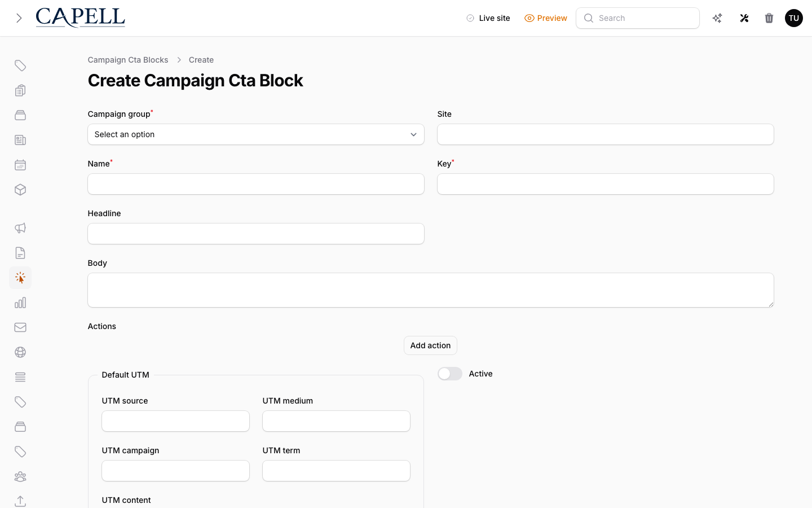Open the wrench and screwdriver tools icon
The height and width of the screenshot is (508, 812).
pyautogui.click(x=744, y=18)
